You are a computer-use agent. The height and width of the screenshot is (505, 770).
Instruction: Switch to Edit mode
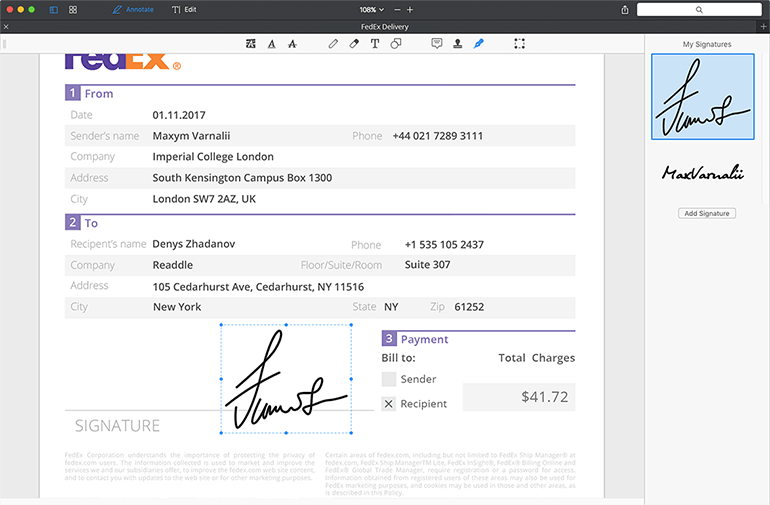pyautogui.click(x=184, y=10)
